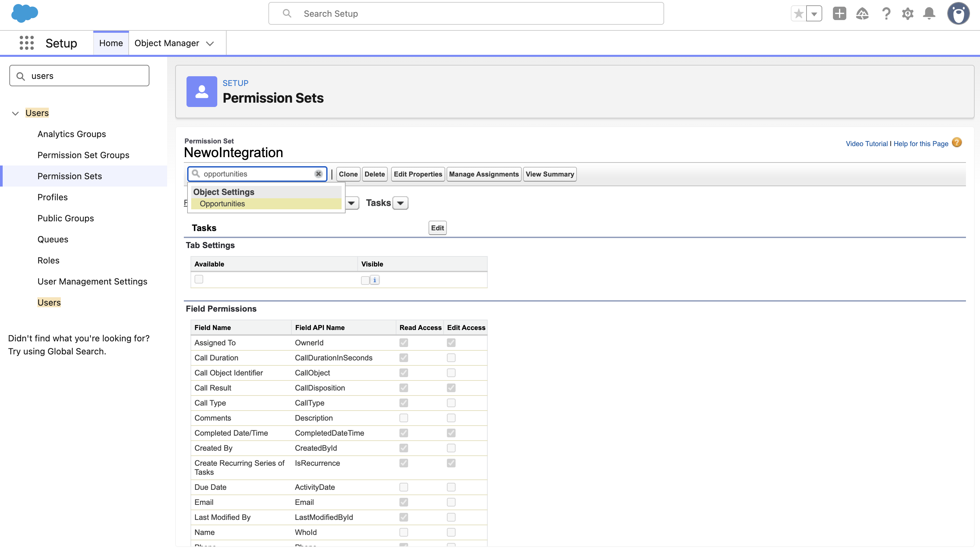Toggle Read Access for Call Object Identifier
Viewport: 980px width, 555px height.
click(403, 373)
